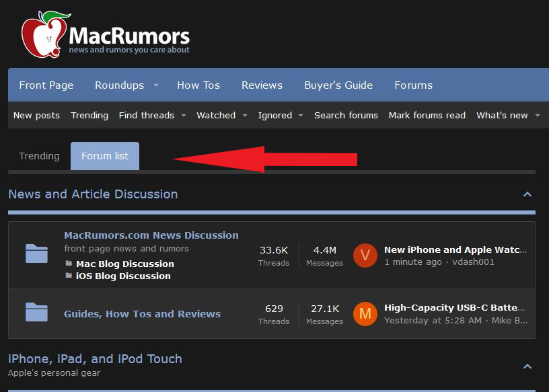
Task: Open MacRumors.com News Discussion forum title
Action: [151, 235]
